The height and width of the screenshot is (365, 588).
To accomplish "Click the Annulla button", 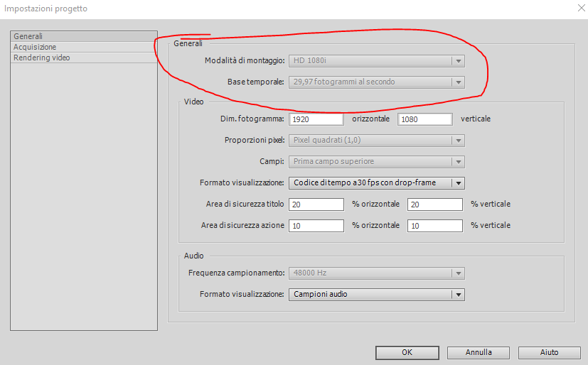I will 479,353.
